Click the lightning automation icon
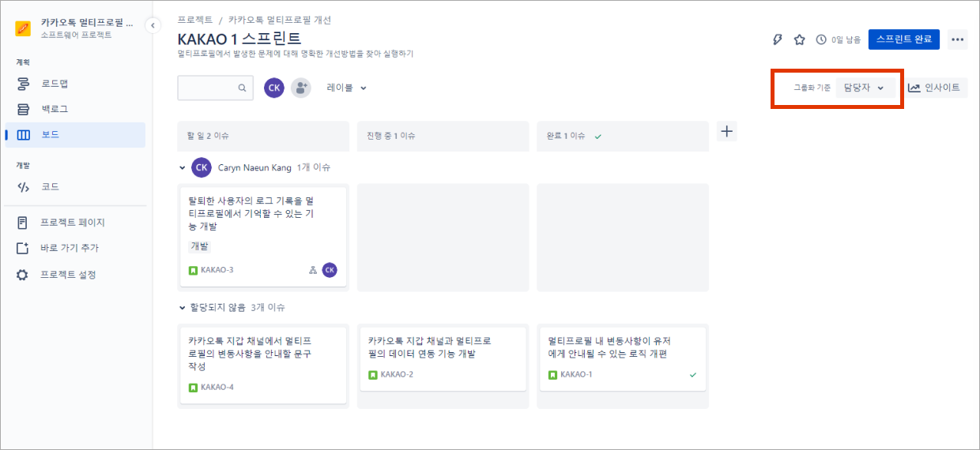Image resolution: width=980 pixels, height=450 pixels. (x=777, y=39)
